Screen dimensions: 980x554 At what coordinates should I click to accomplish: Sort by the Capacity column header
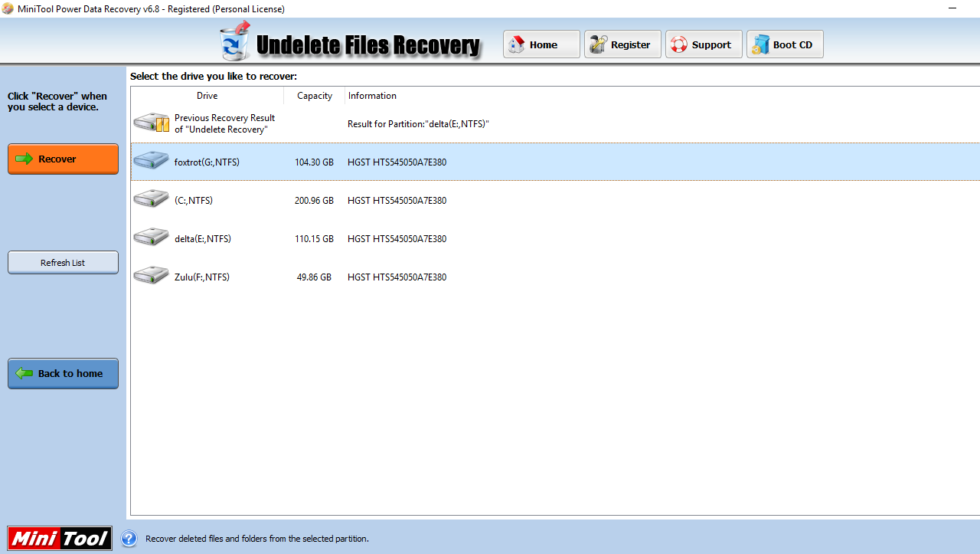tap(315, 96)
